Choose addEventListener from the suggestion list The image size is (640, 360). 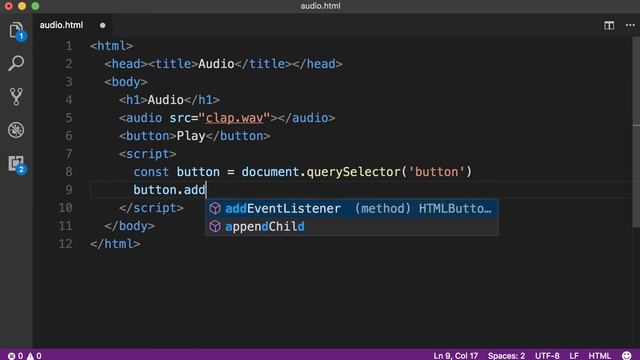351,209
